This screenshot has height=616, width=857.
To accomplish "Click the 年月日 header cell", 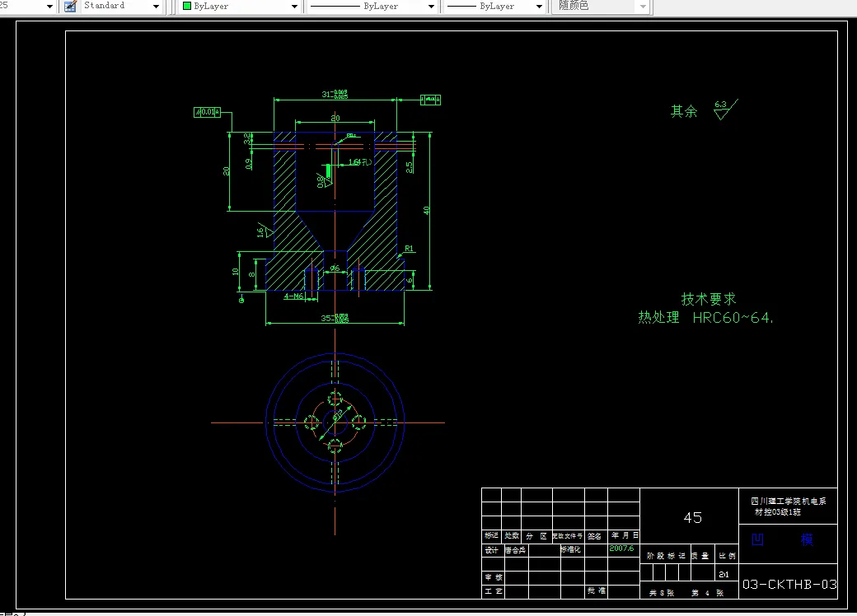I will click(x=625, y=536).
